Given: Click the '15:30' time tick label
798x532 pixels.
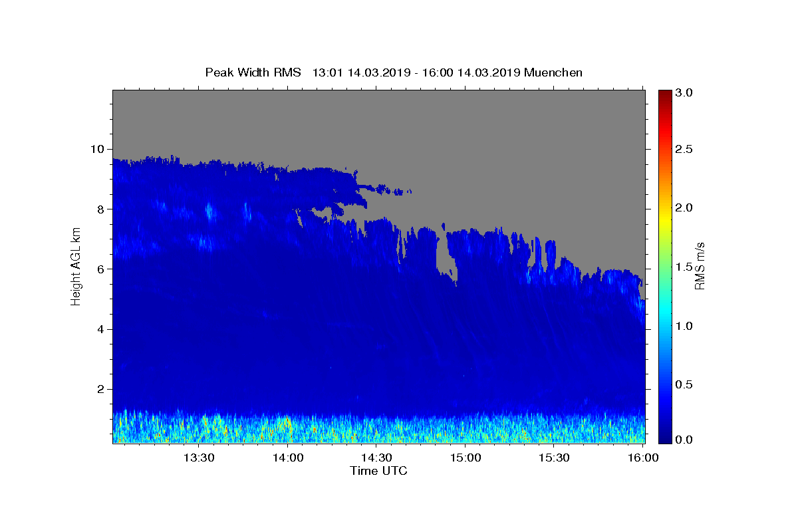Looking at the screenshot, I should click(x=554, y=458).
